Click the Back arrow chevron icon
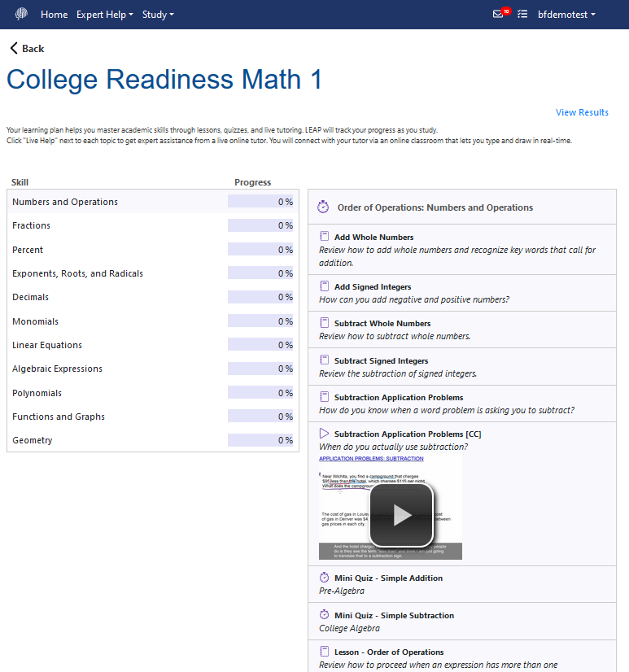This screenshot has height=672, width=629. pos(14,49)
